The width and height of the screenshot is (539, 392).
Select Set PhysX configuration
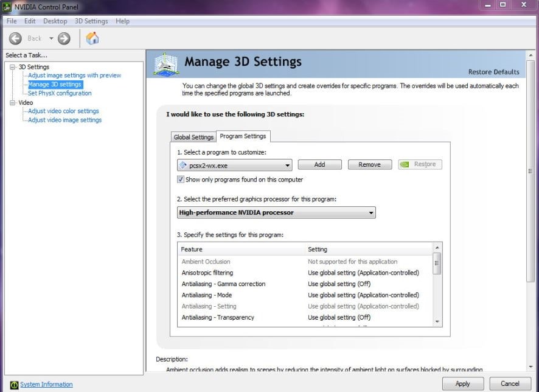(x=60, y=93)
